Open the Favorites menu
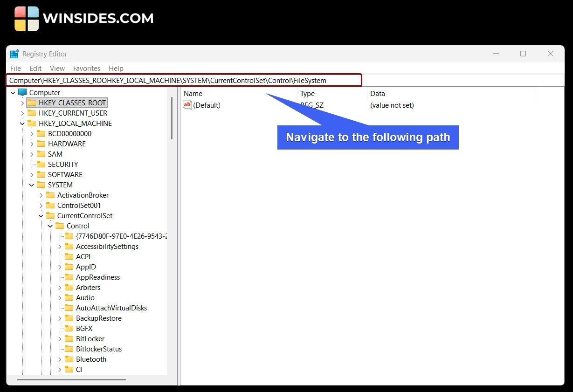Screen dimensions: 573x392 point(87,69)
